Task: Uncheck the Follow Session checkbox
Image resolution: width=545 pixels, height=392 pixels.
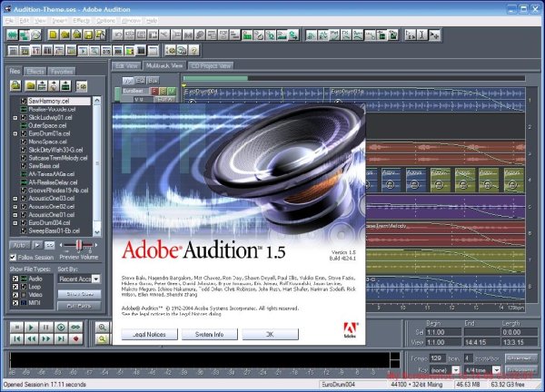Action: 13,258
